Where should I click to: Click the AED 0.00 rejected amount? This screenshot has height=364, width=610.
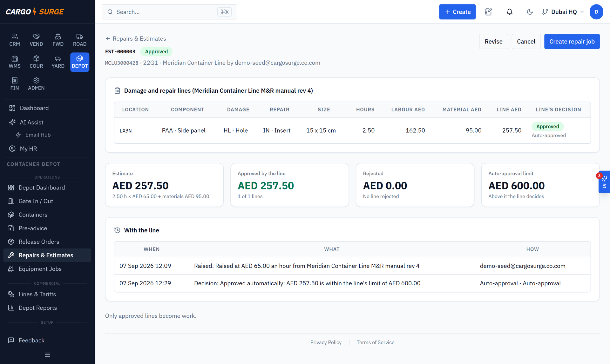coord(385,185)
